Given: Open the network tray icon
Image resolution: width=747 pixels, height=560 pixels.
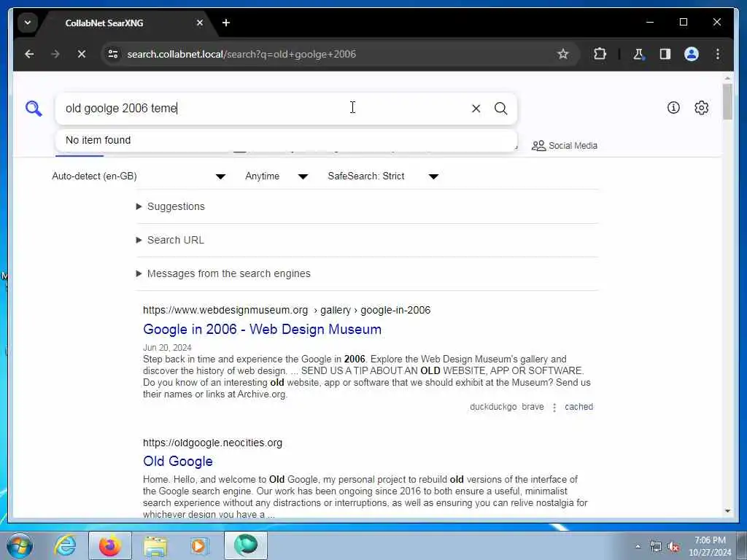Looking at the screenshot, I should [x=656, y=547].
